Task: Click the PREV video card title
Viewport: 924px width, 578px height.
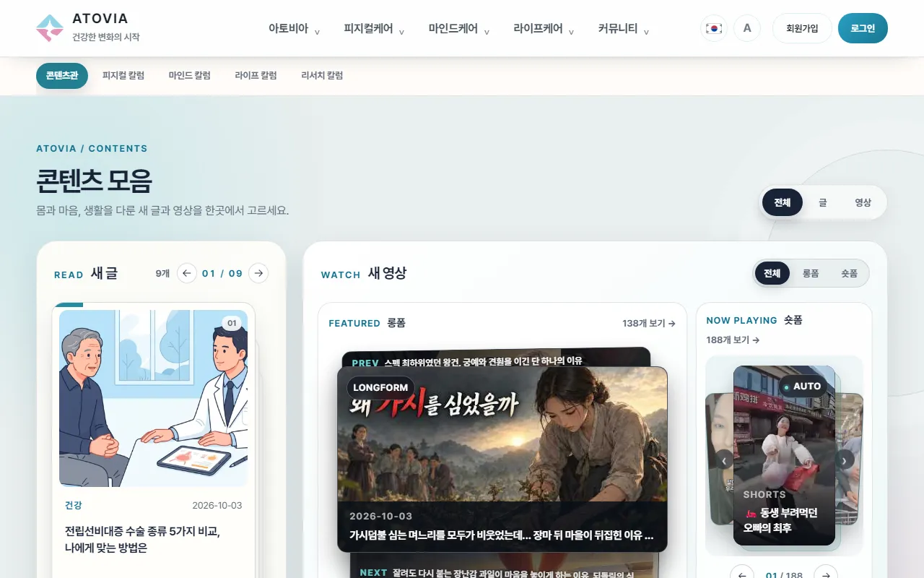Action: (x=484, y=361)
